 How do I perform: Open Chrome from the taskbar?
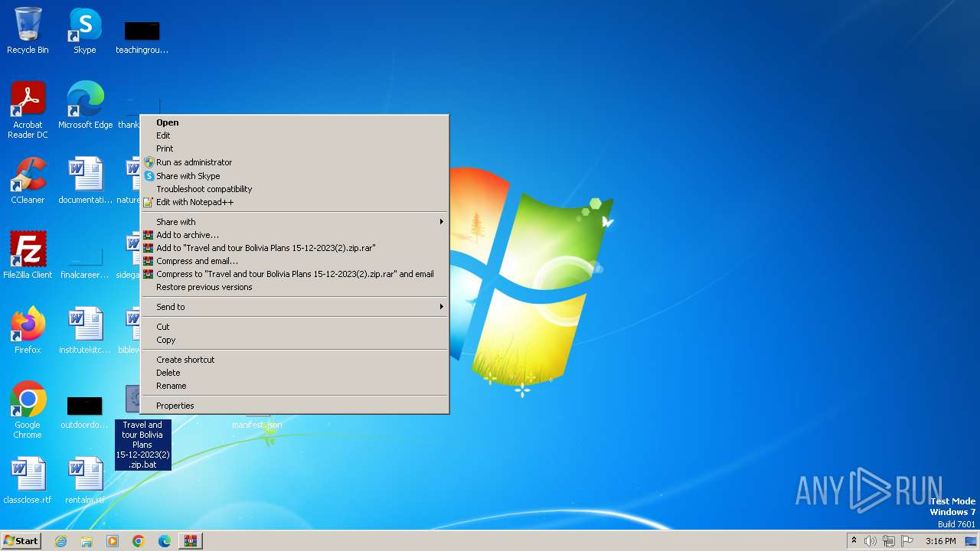coord(139,541)
